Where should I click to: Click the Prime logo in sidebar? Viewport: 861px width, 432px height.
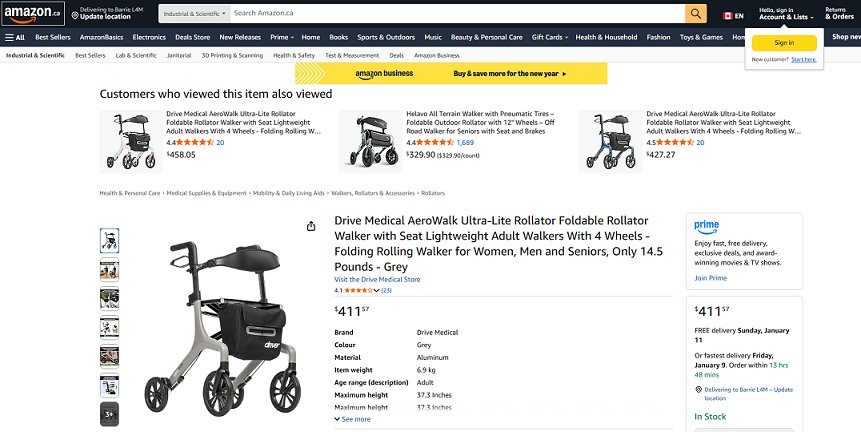click(x=707, y=226)
